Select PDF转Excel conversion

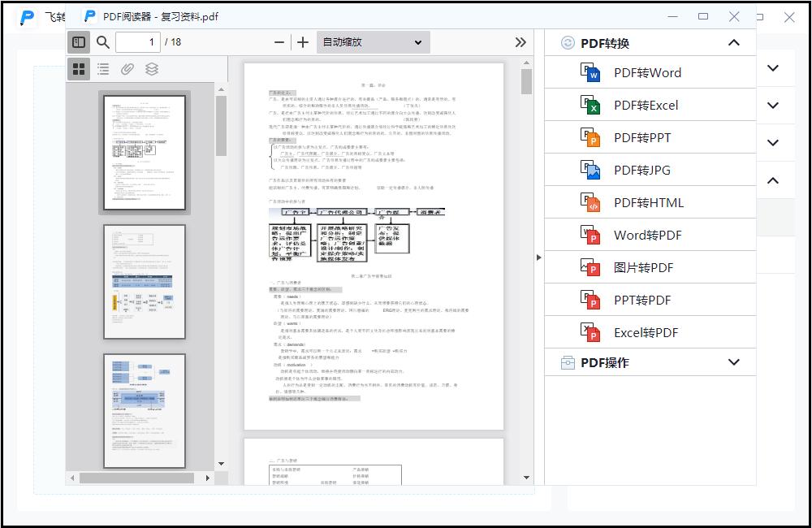point(646,106)
